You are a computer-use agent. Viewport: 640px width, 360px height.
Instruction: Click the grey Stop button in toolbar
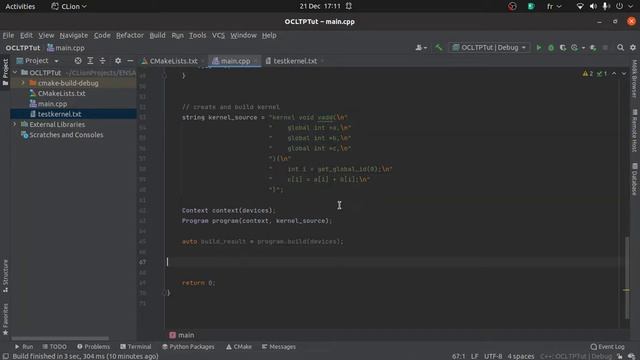tap(605, 48)
